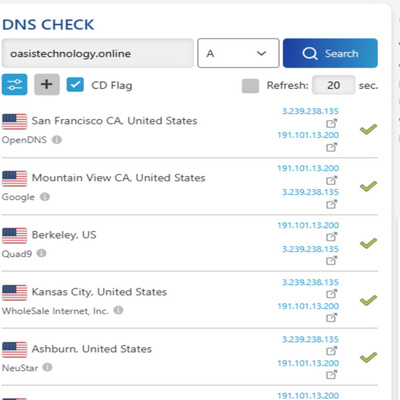Open external link icon under San Francisco 3.239.238.135

click(331, 123)
